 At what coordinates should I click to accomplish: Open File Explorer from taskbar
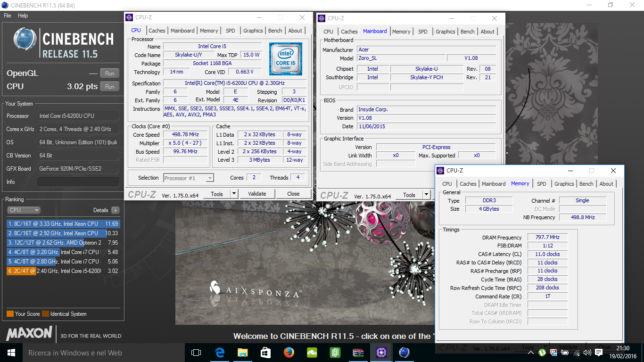point(242,353)
